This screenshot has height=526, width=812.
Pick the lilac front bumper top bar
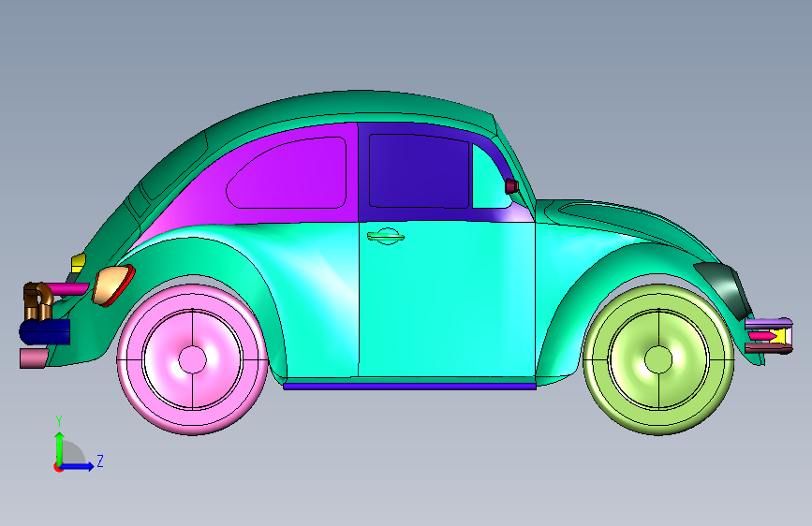769,324
